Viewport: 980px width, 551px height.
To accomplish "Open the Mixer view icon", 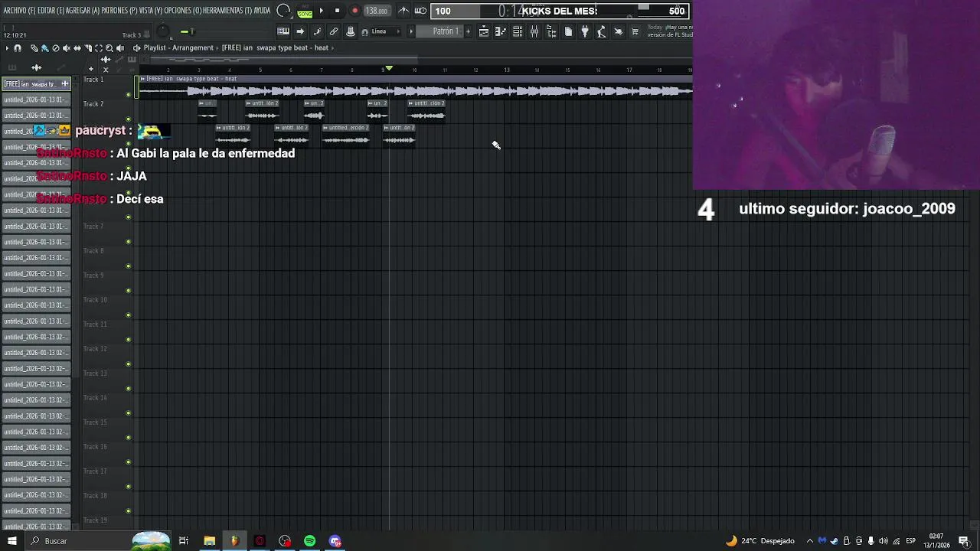I will (x=534, y=31).
